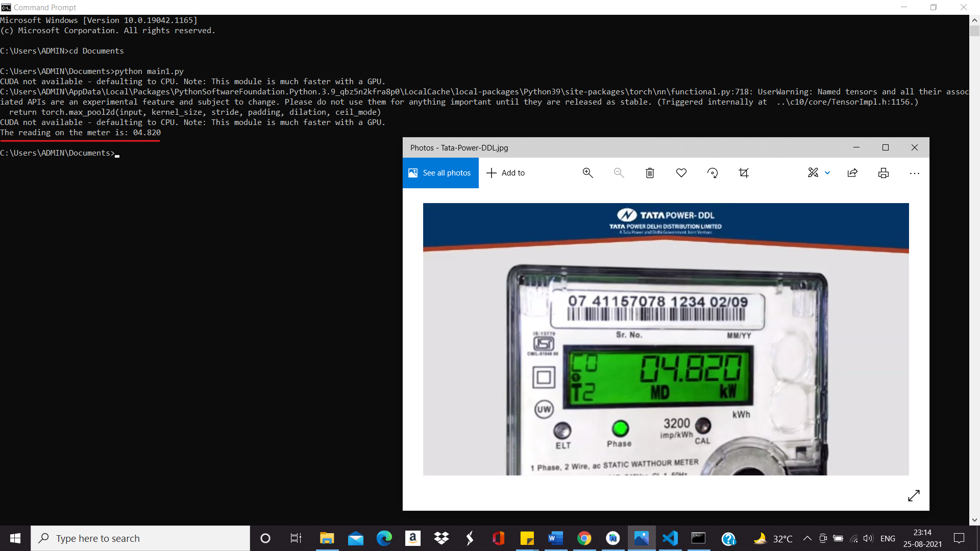Launch Microsoft Edge from taskbar
This screenshot has height=551, width=980.
click(384, 538)
